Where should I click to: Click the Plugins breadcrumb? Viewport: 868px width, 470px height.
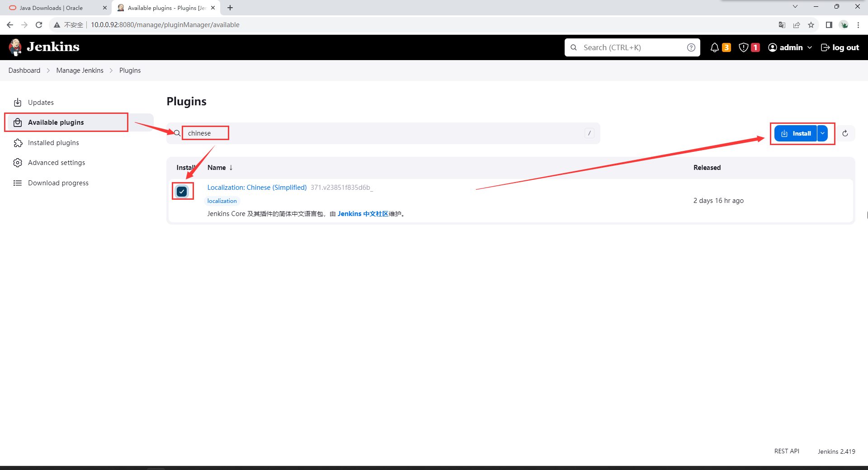click(130, 70)
